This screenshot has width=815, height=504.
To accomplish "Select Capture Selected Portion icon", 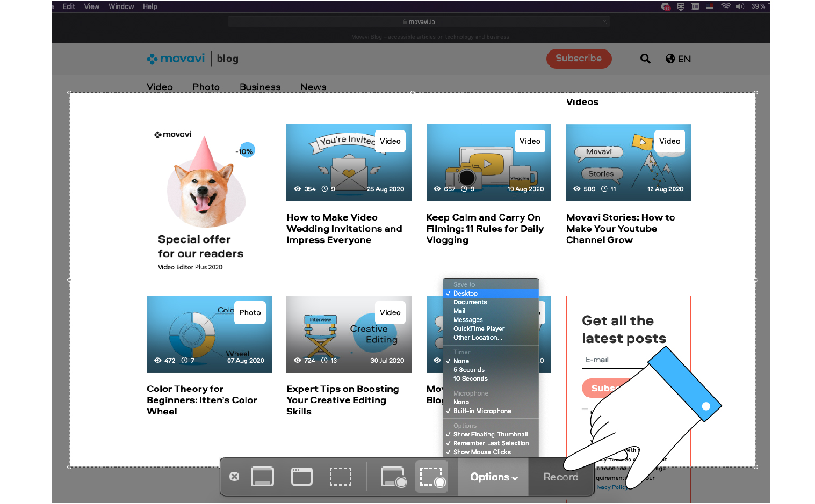I will click(x=341, y=477).
